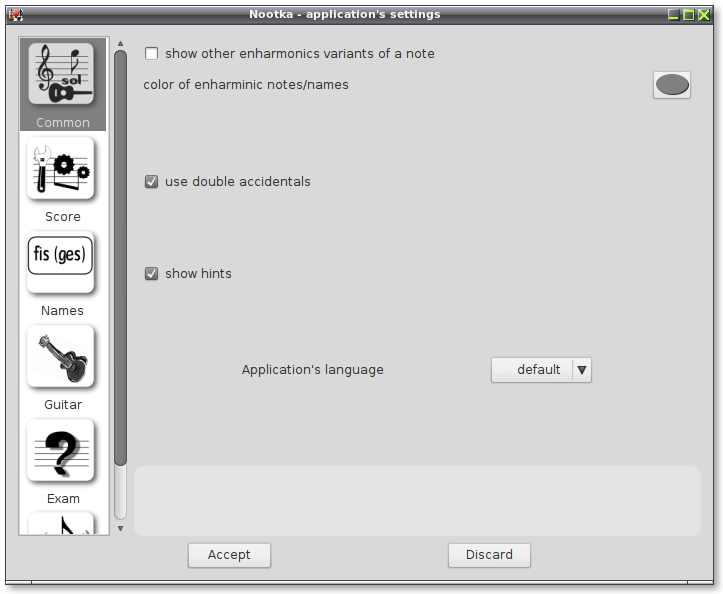
Task: Toggle show hints checkbox
Action: pyautogui.click(x=151, y=273)
